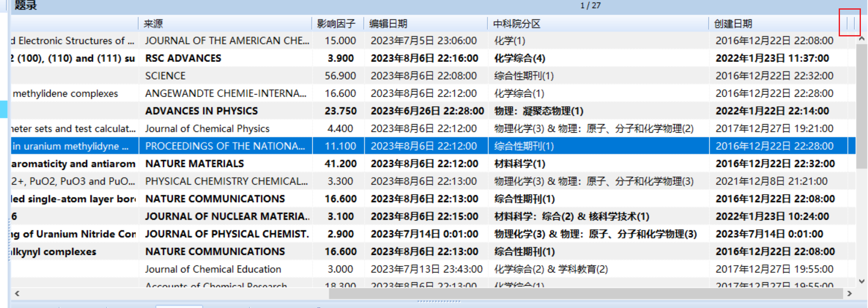The width and height of the screenshot is (868, 308).
Task: Click the title 'in uranium methylidyne ...'
Action: (x=70, y=146)
